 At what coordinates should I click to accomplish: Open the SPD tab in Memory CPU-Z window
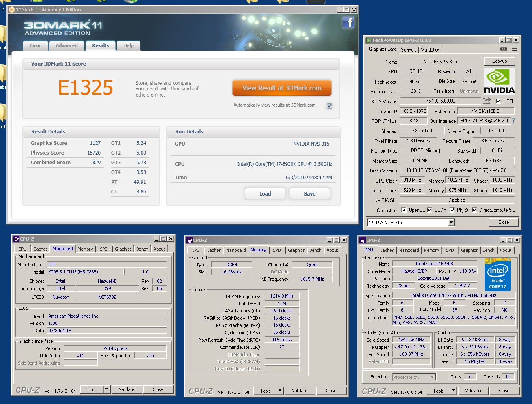click(277, 250)
